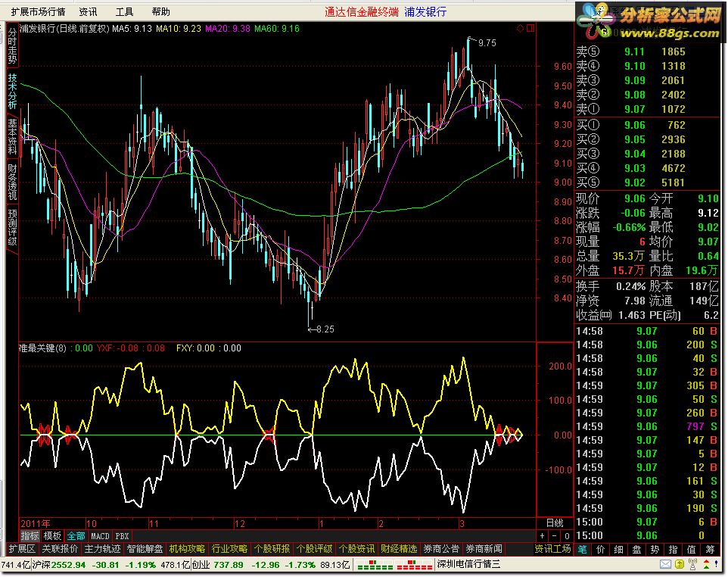Viewport: 728px width, 577px height.
Task: Click the 指标 indicator tab
Action: (30, 535)
